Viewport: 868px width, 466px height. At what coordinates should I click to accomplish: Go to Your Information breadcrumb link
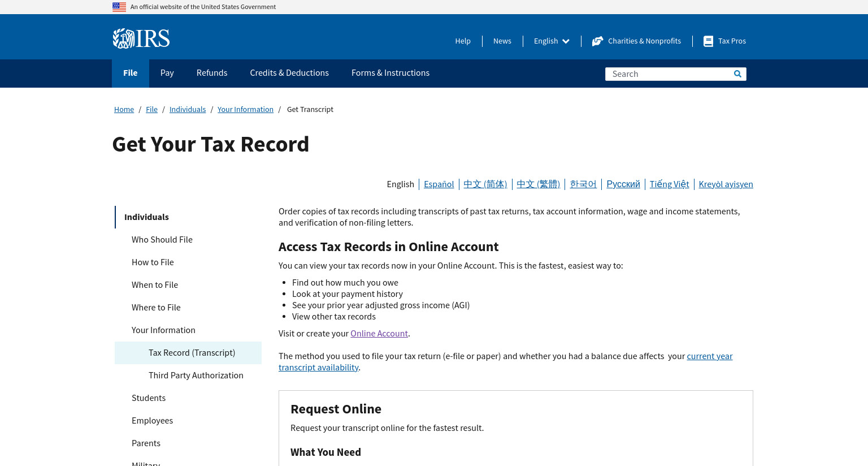(x=245, y=110)
